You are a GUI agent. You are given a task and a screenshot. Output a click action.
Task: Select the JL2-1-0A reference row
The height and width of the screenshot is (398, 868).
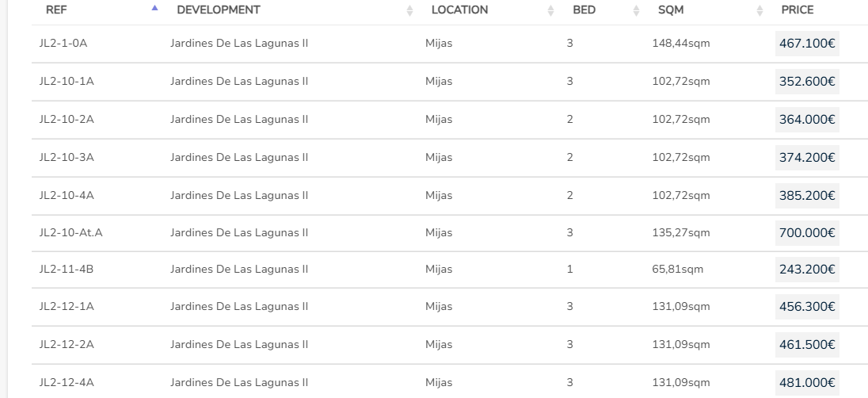tap(63, 44)
